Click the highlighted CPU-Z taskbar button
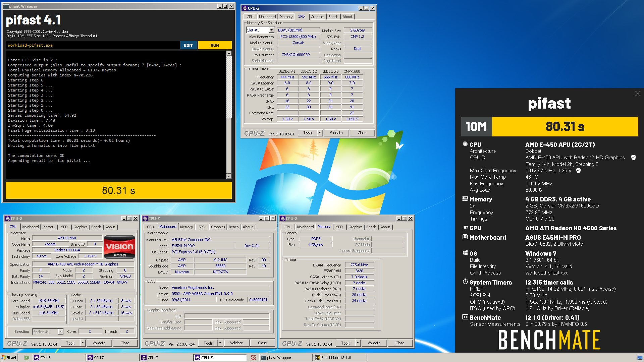 220,358
